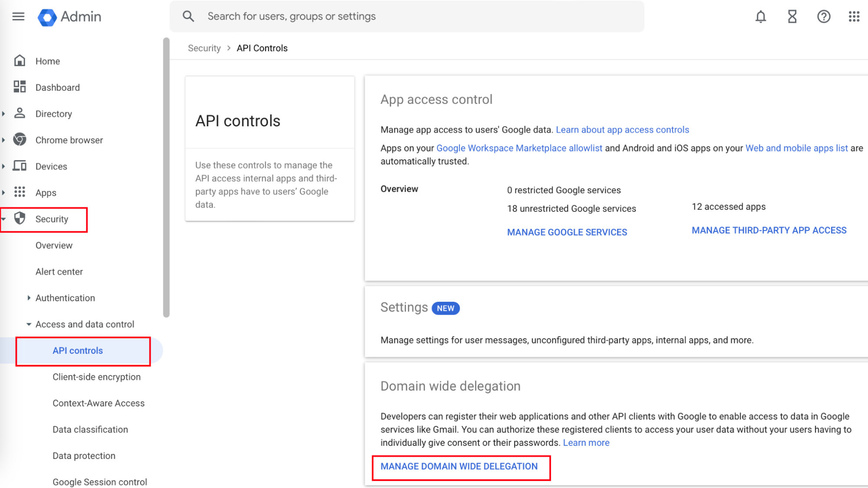Click the Chrome browser sidebar icon
Image resolution: width=868 pixels, height=488 pixels.
20,140
